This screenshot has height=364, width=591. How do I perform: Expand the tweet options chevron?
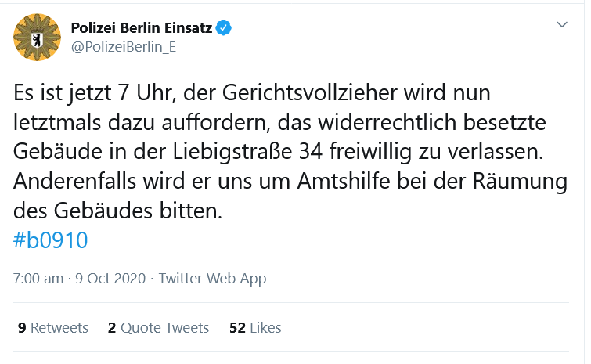pyautogui.click(x=561, y=26)
